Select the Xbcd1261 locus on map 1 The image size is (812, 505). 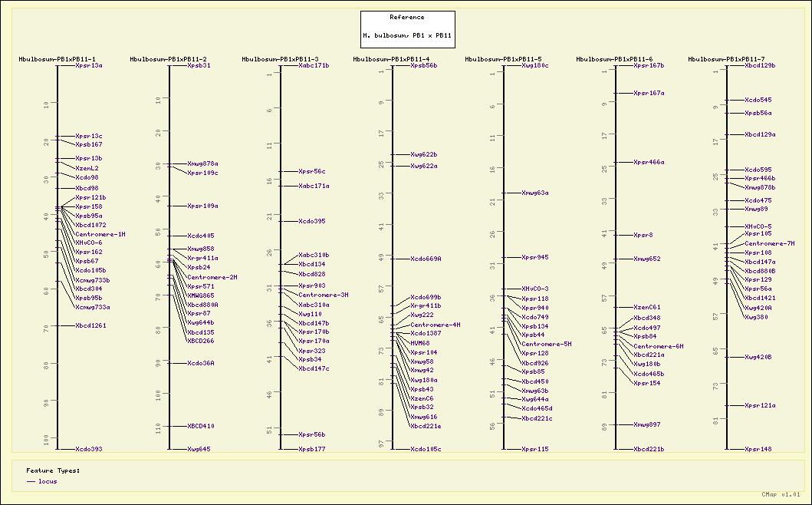90,325
